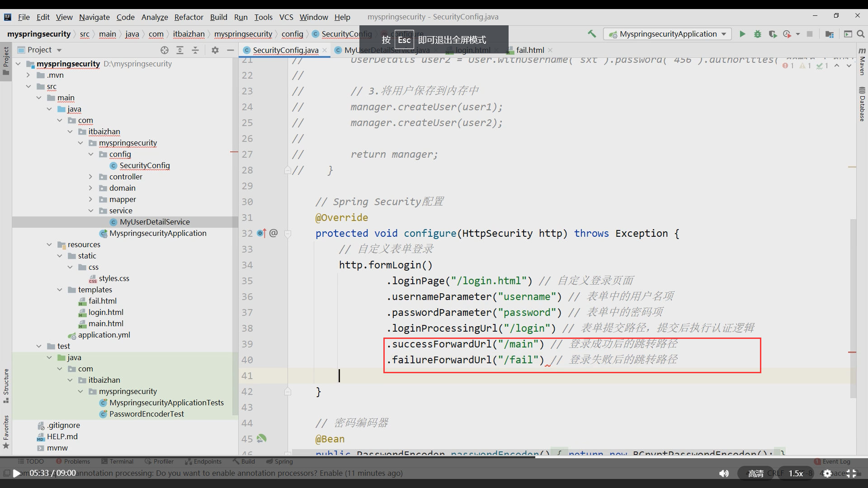Collapse all in Project panel
Screen dimensions: 868x488
tap(195, 50)
